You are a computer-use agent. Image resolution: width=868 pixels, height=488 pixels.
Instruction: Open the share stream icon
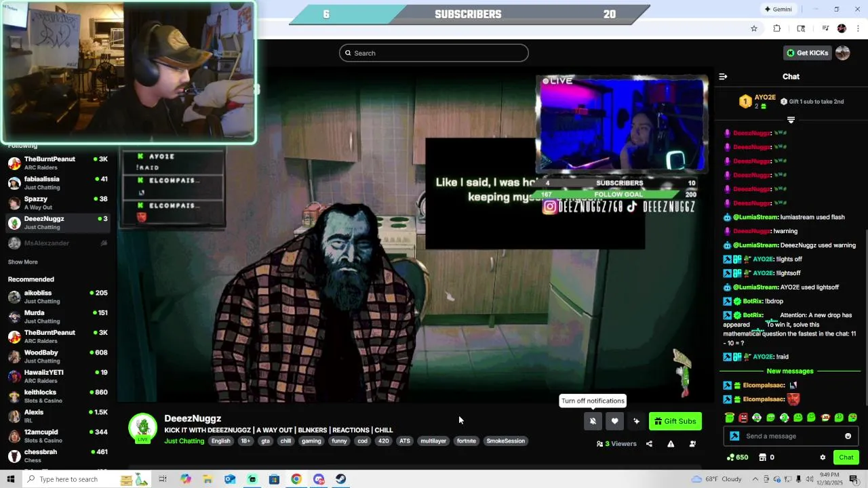coord(649,444)
